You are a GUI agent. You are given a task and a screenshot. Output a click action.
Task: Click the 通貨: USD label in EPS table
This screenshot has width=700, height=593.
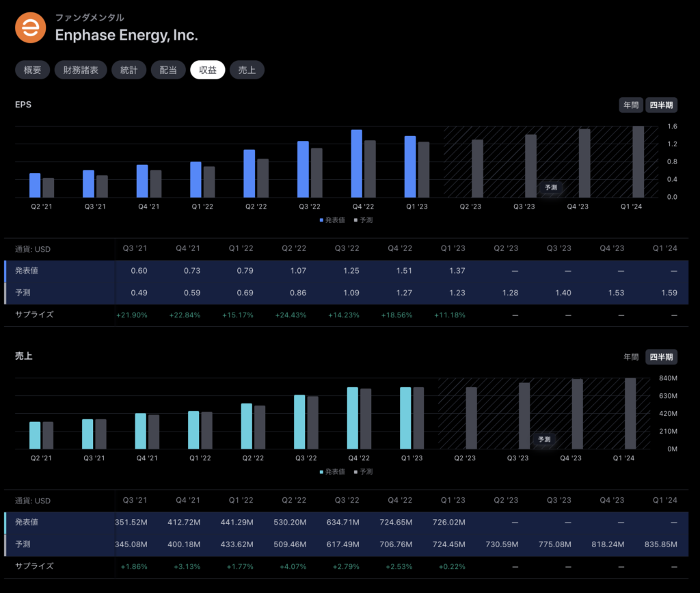point(33,249)
